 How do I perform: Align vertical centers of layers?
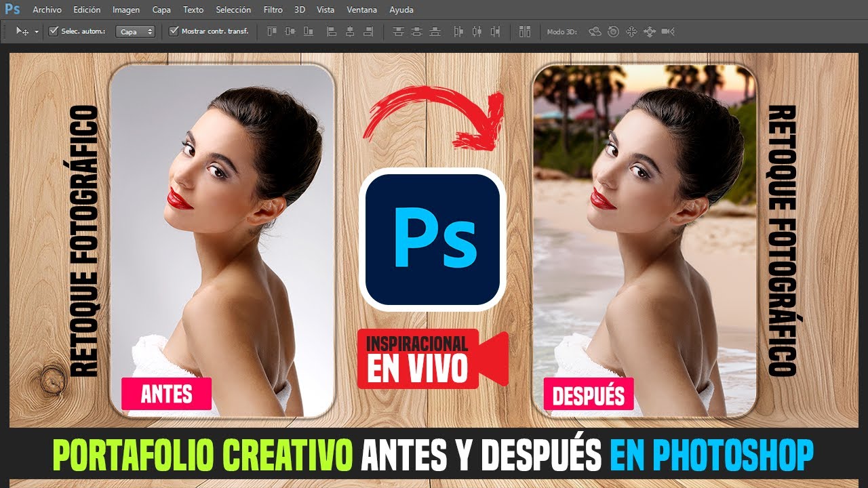(x=290, y=31)
